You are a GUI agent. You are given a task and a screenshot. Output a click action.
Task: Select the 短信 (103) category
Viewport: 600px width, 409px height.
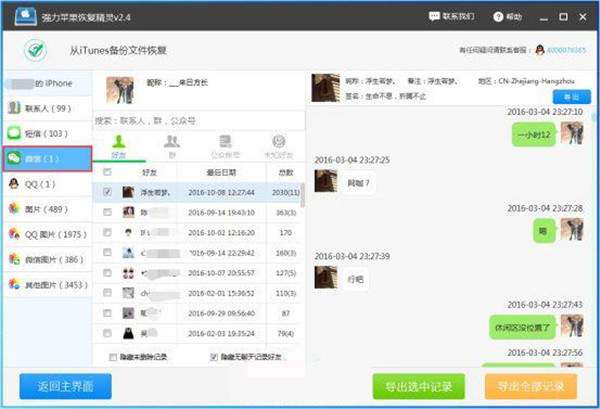coord(48,134)
